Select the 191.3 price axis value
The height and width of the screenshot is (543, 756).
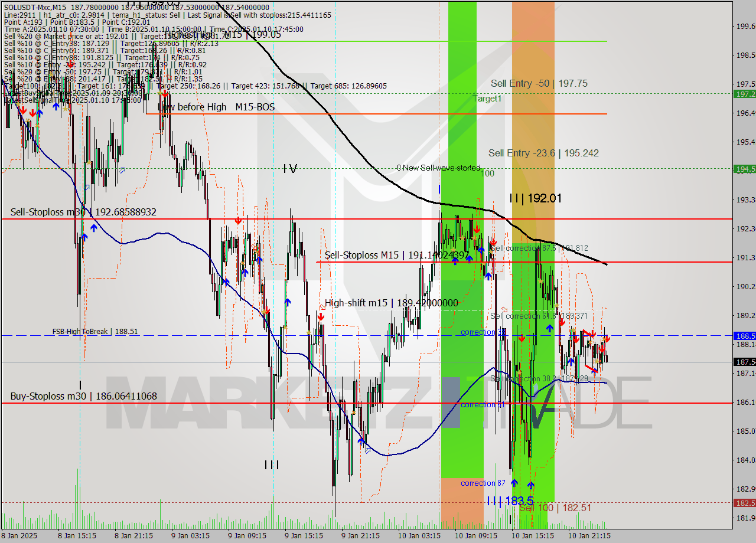[745, 257]
